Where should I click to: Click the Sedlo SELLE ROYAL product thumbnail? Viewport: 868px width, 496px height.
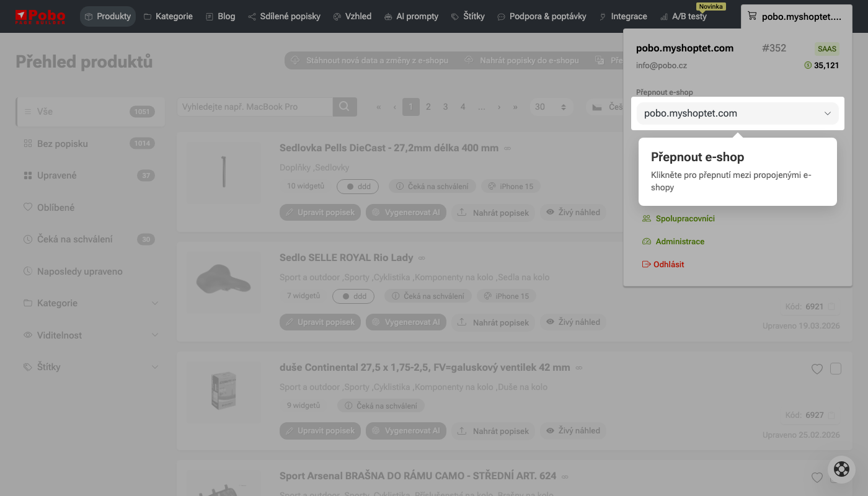click(x=224, y=282)
